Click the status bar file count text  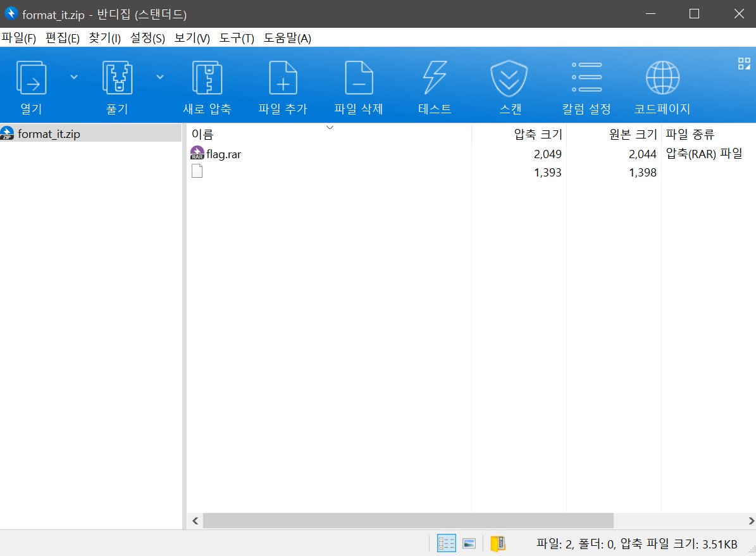[x=636, y=544]
